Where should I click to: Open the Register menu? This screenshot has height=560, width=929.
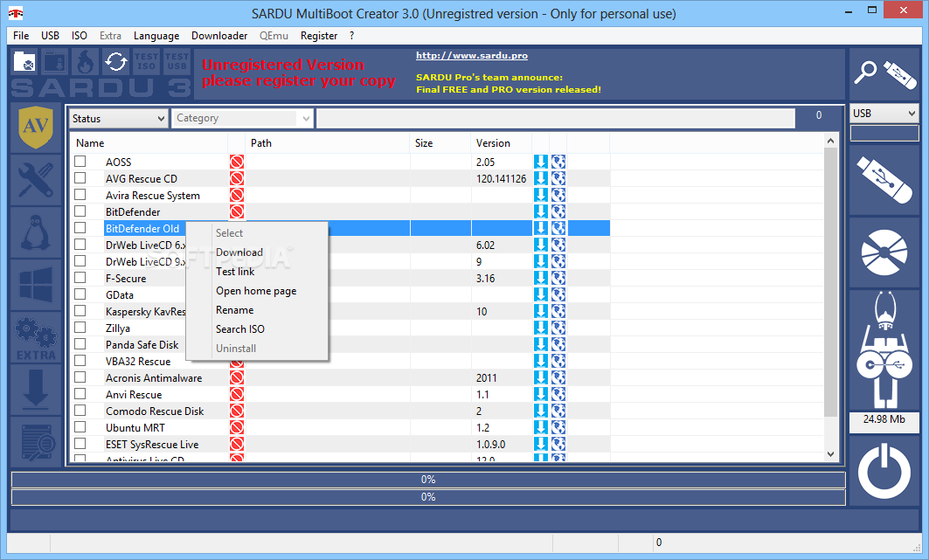[x=319, y=36]
